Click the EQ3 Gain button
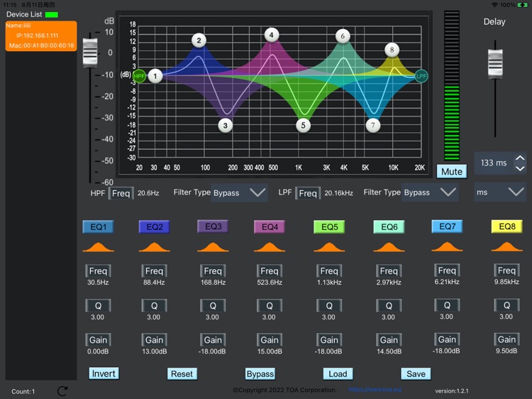532x399 pixels. tap(213, 340)
